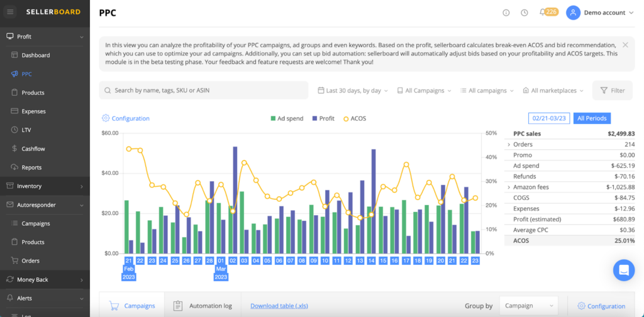Click the Demo account avatar icon
This screenshot has height=317, width=644.
click(x=573, y=13)
